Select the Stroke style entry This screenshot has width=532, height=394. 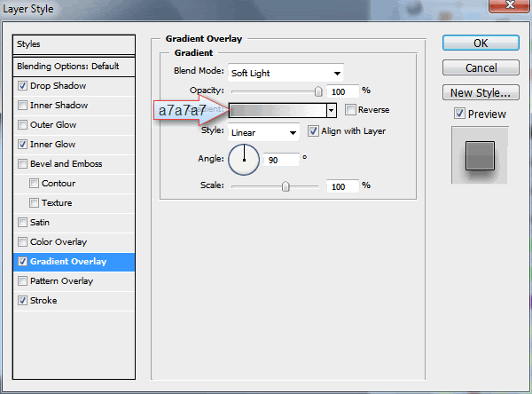[x=43, y=301]
